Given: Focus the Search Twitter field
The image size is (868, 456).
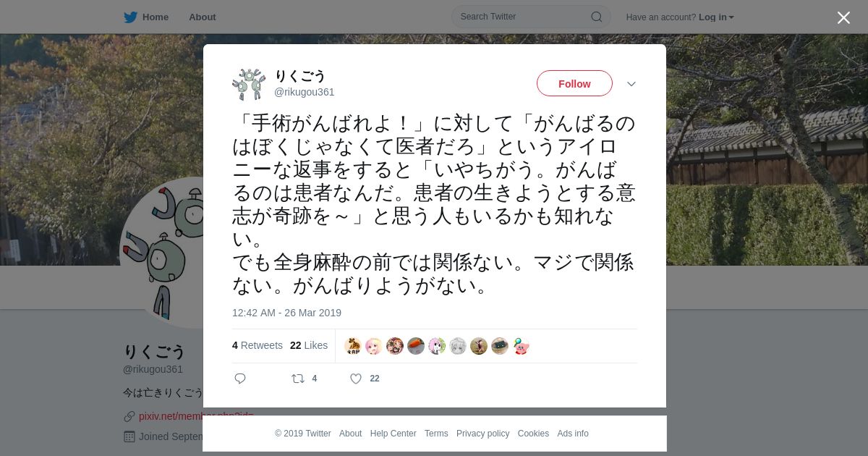Looking at the screenshot, I should pos(531,17).
